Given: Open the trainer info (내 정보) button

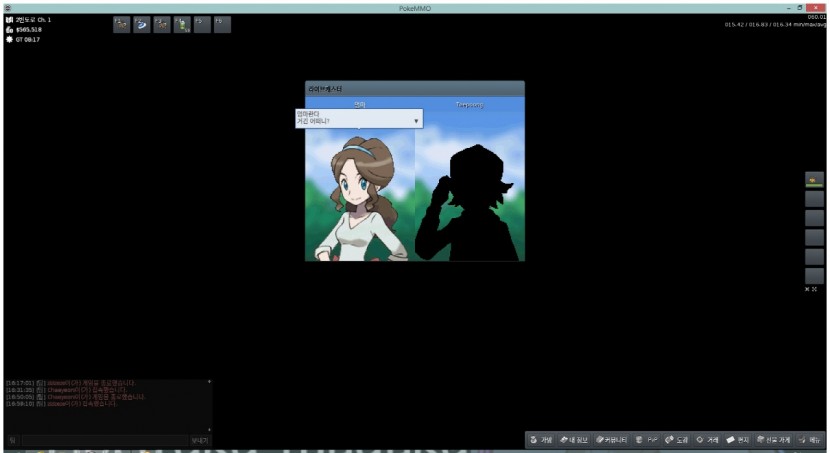Looking at the screenshot, I should (x=574, y=440).
